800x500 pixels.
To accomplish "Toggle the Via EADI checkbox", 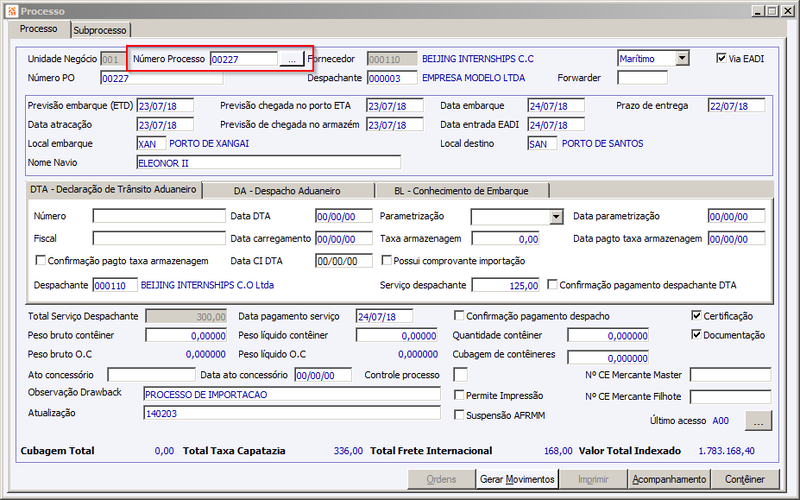I will pyautogui.click(x=721, y=58).
